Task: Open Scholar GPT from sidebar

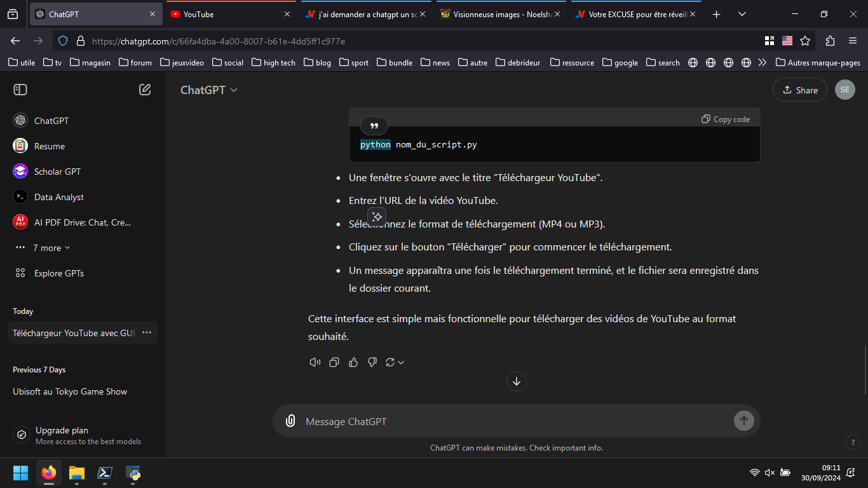Action: click(x=57, y=172)
